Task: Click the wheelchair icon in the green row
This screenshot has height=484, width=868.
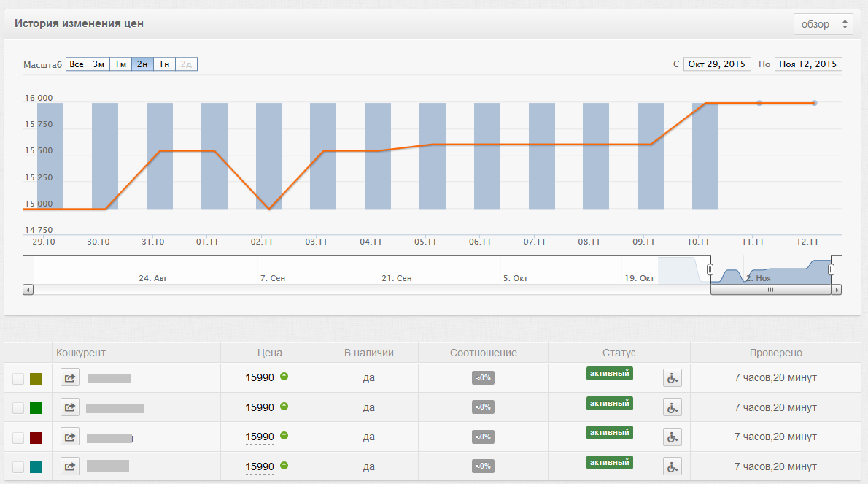Action: (672, 407)
